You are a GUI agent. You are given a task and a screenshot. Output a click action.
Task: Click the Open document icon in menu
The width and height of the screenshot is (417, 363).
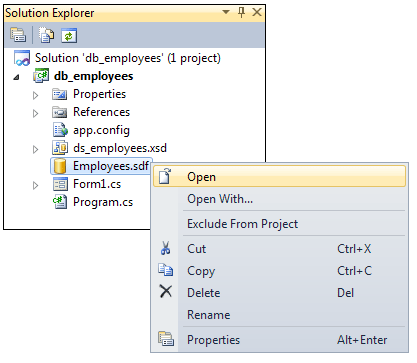165,176
